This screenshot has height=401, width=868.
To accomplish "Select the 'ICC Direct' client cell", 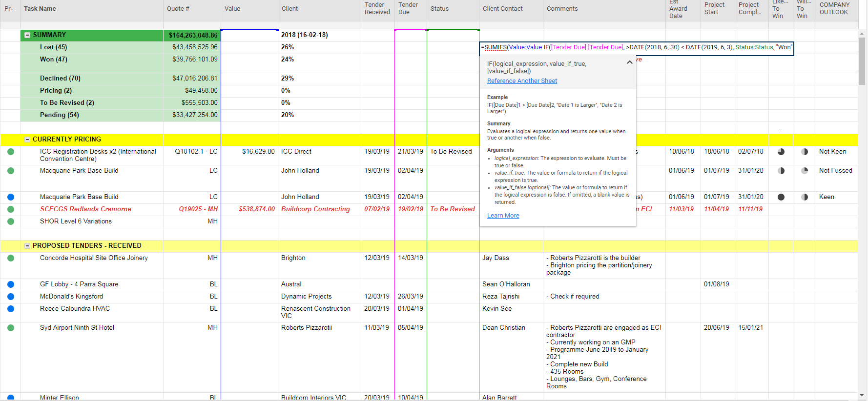I will [319, 155].
